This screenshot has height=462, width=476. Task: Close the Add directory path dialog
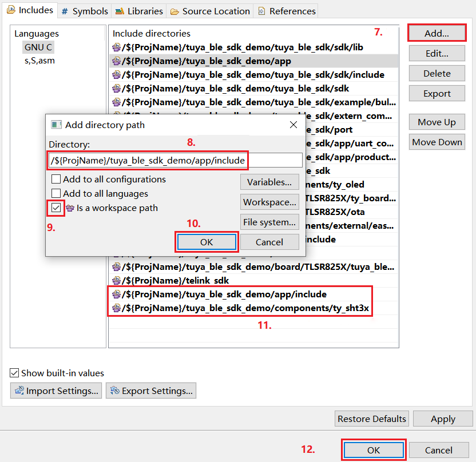click(293, 125)
